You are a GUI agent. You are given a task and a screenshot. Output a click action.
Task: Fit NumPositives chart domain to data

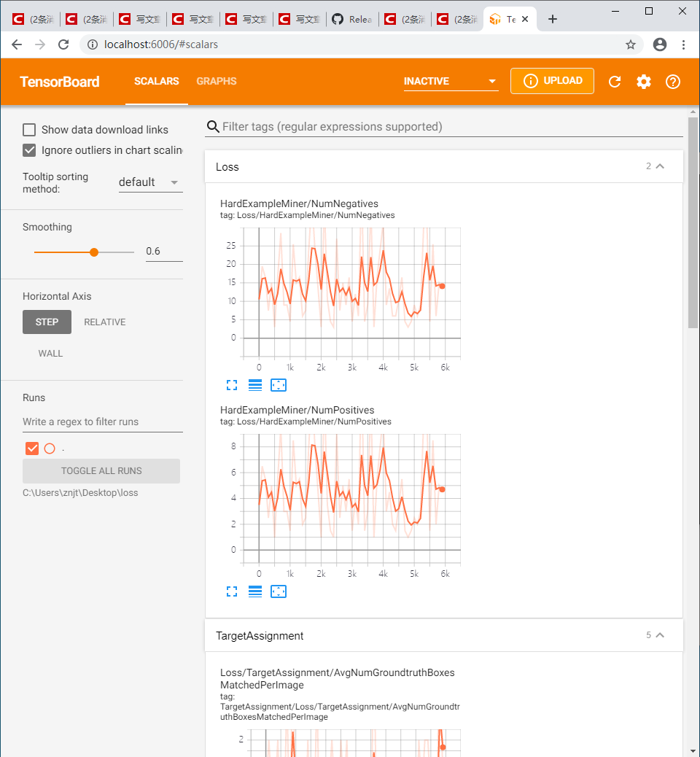(278, 591)
